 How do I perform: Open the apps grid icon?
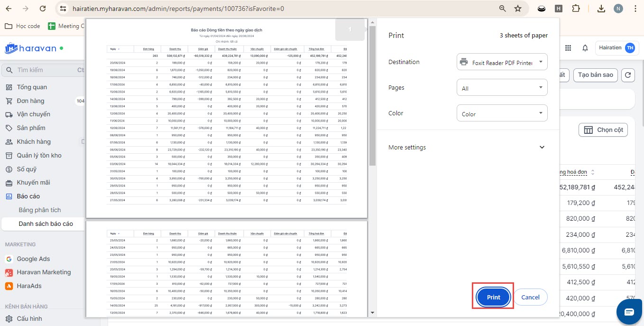point(568,48)
